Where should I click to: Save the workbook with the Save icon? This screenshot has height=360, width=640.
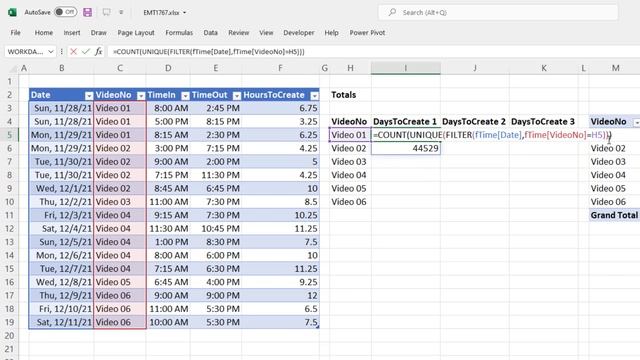coord(87,12)
